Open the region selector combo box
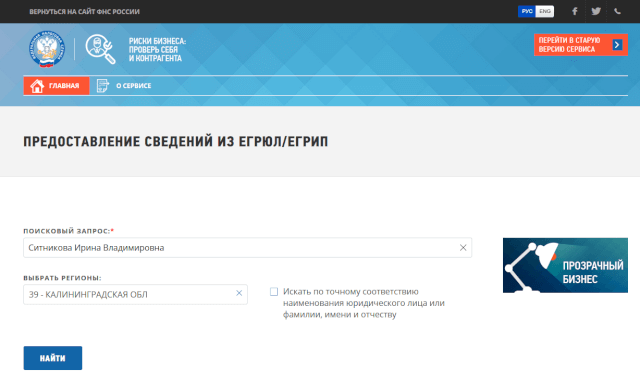 (x=136, y=294)
